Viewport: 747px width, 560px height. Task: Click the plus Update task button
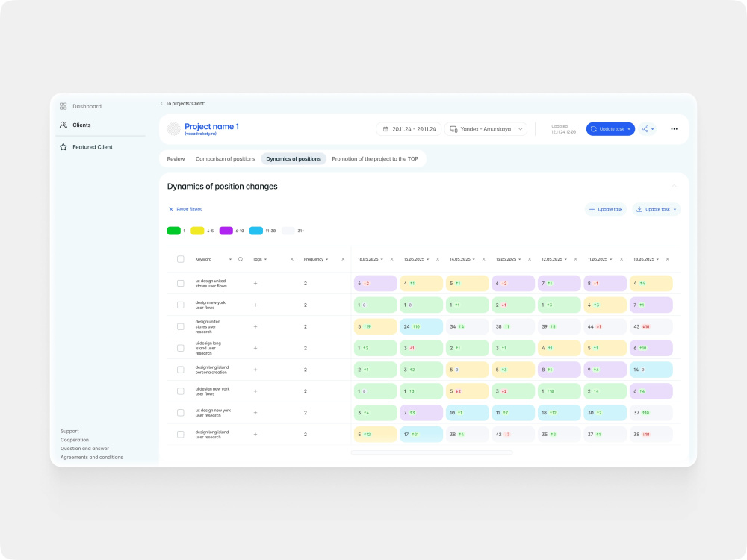(606, 209)
